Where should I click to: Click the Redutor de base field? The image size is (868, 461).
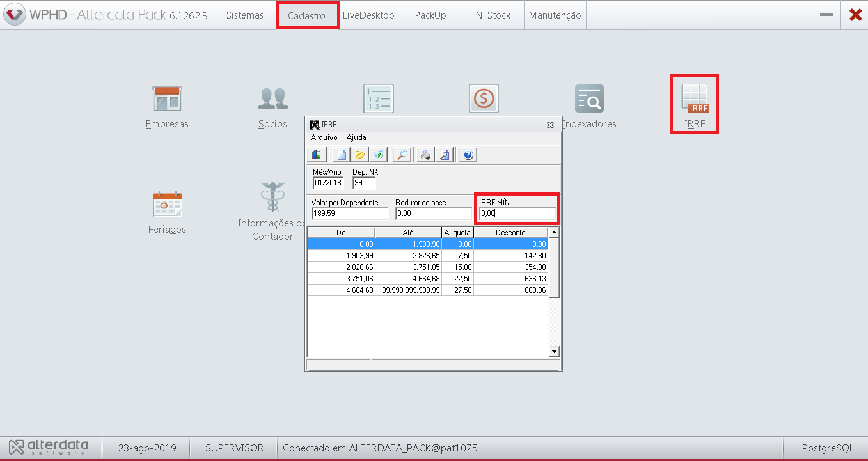(x=433, y=214)
